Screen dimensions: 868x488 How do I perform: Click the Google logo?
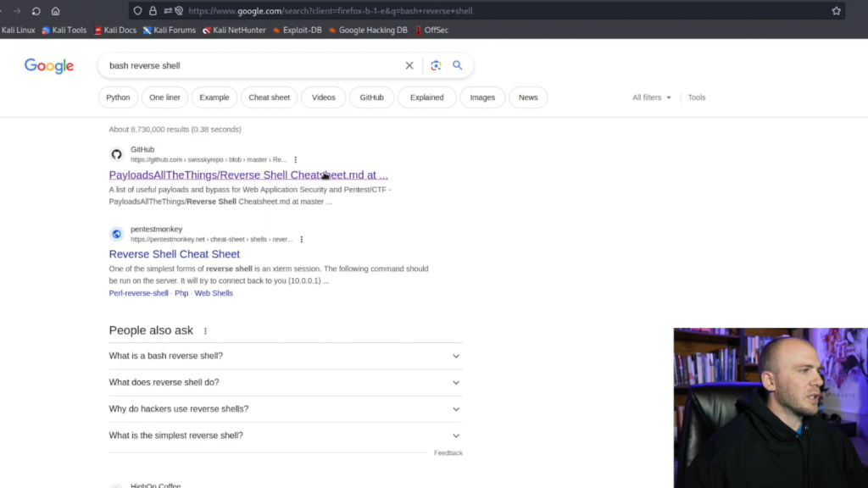coord(48,66)
